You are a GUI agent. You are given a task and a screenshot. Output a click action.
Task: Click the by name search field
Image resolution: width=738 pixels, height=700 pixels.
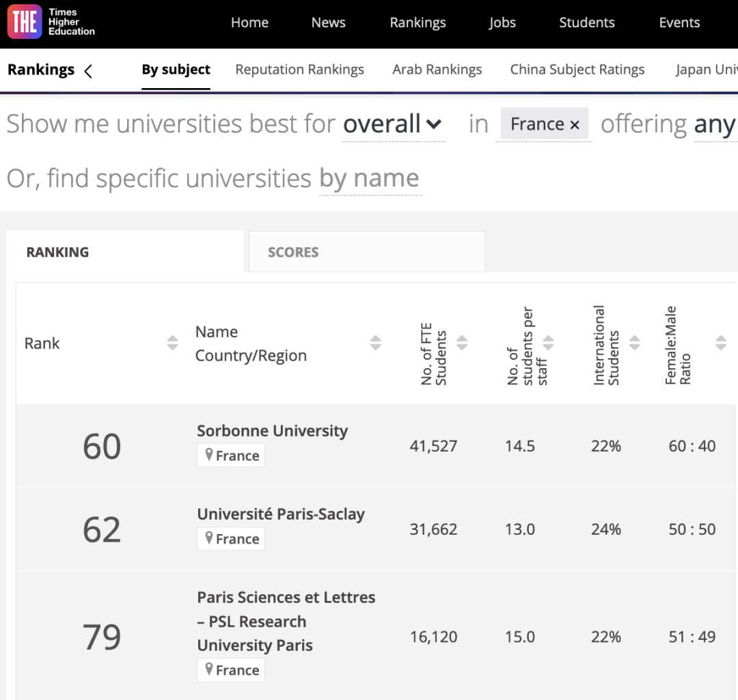pos(370,179)
